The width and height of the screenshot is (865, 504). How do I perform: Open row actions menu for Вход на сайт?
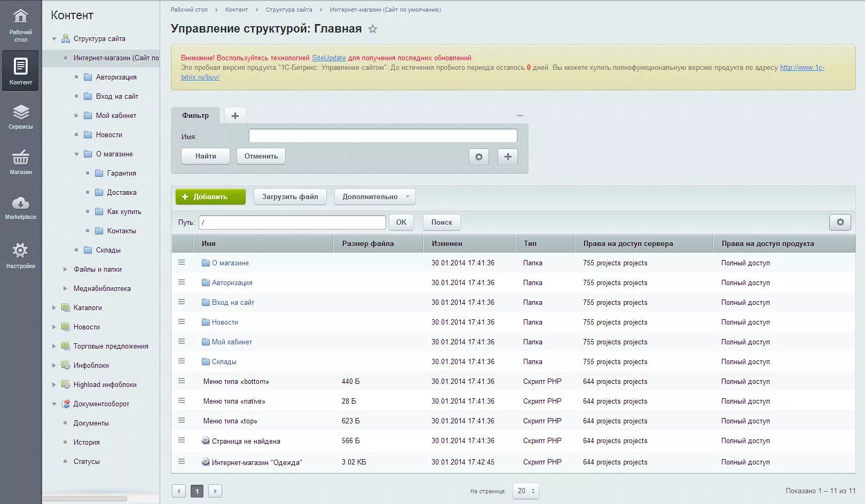(182, 302)
